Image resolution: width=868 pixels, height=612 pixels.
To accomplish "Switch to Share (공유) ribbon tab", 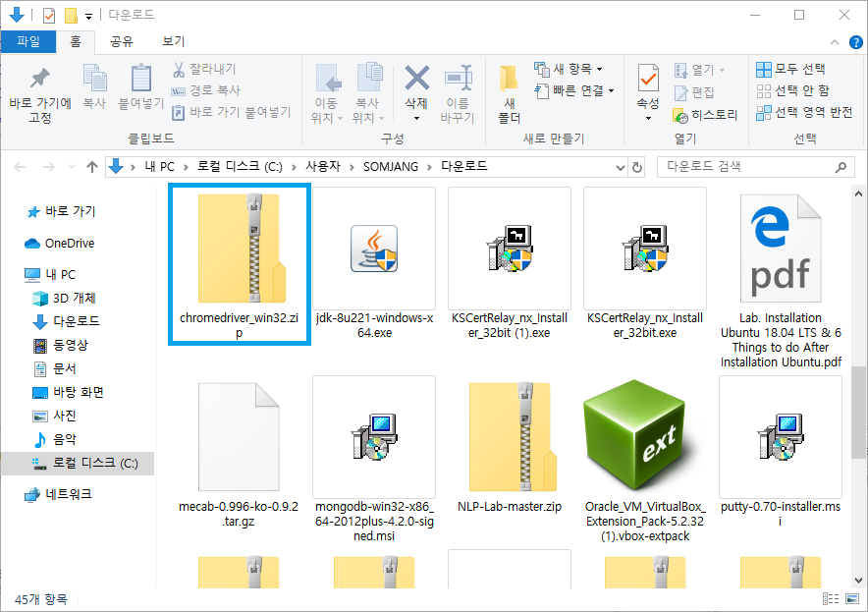I will (122, 41).
